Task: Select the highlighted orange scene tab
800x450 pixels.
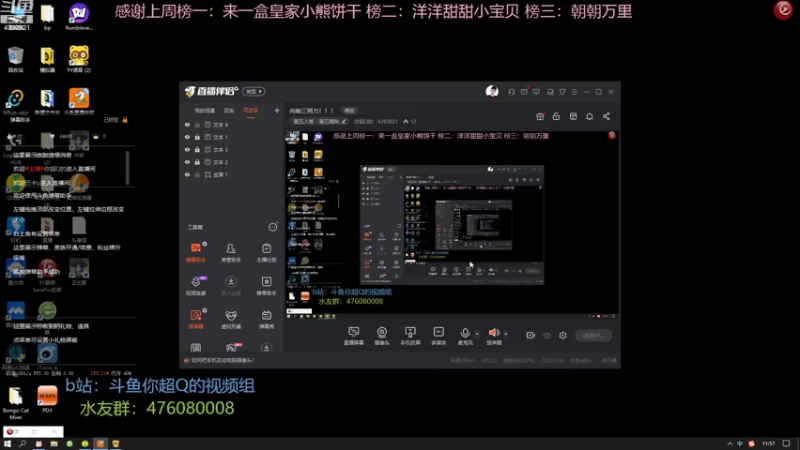Action: coord(251,111)
